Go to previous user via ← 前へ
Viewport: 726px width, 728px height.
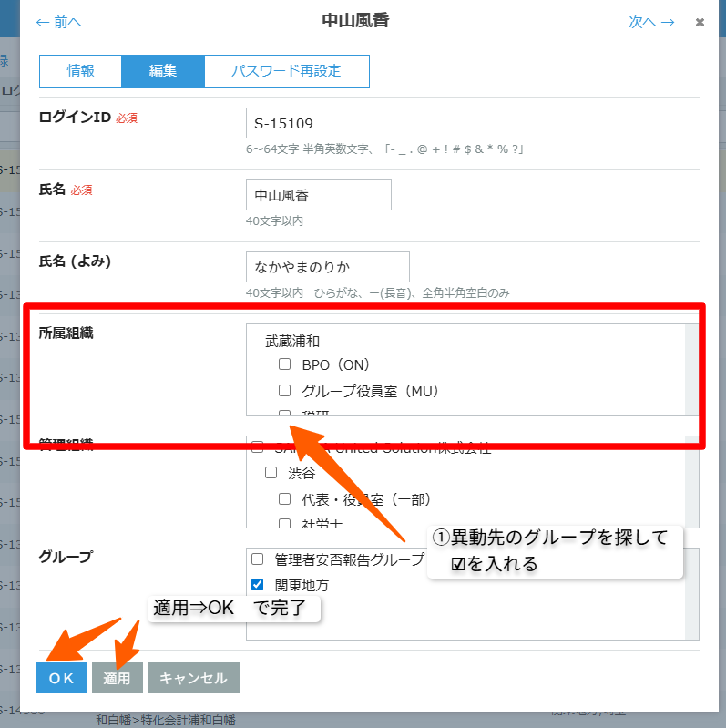coord(58,22)
